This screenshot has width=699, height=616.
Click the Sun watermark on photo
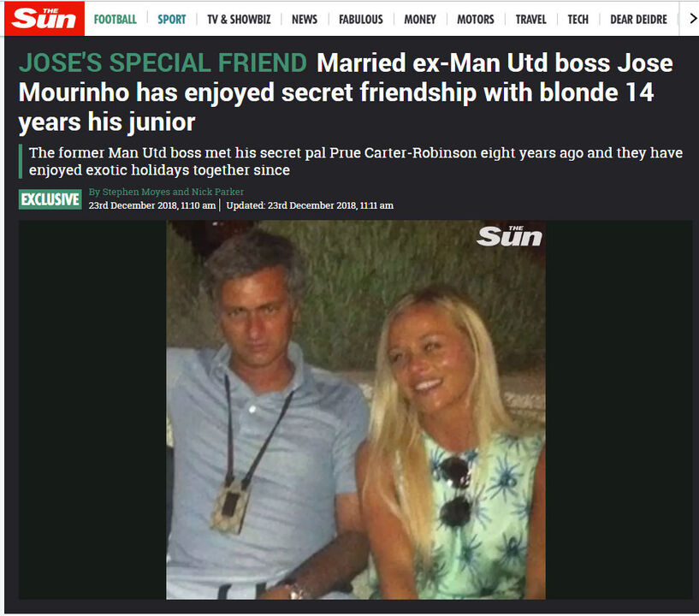coord(509,236)
